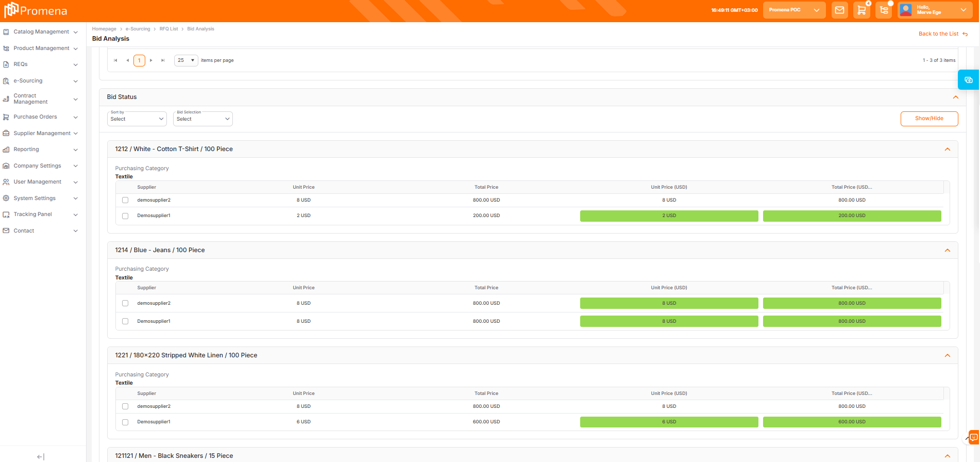Click green 2 USD unit price cell
This screenshot has height=462, width=980.
[x=669, y=216]
